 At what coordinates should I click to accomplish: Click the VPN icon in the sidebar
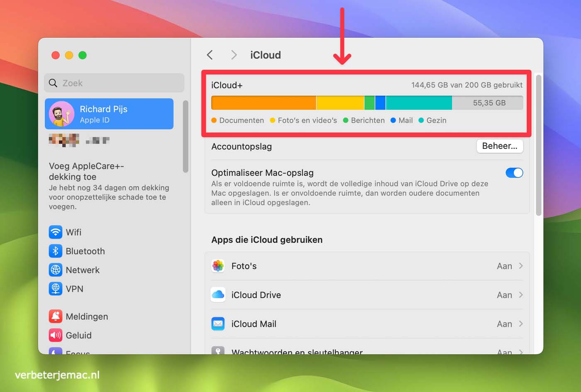(x=56, y=289)
